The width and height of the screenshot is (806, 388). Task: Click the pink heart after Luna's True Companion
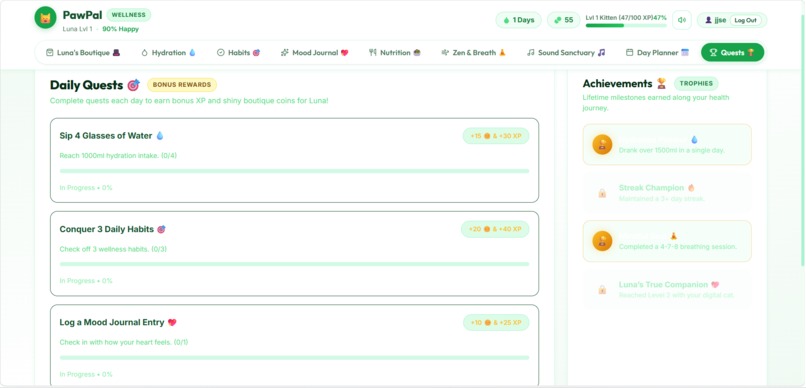tap(715, 284)
